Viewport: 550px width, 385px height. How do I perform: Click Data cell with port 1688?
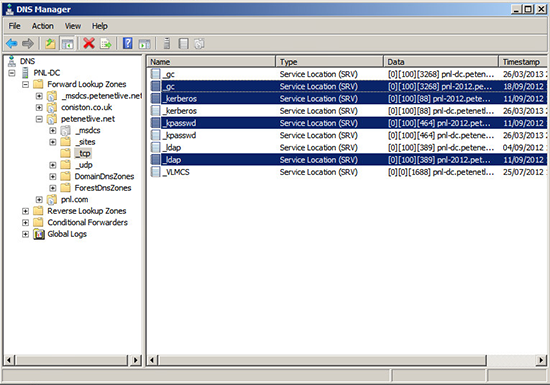pyautogui.click(x=441, y=172)
